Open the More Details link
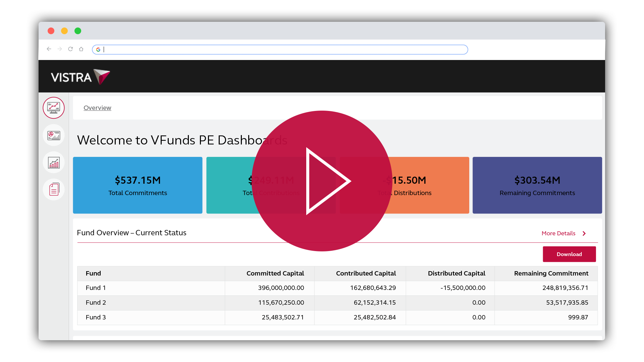Screen dimensions: 644x362 (558, 233)
